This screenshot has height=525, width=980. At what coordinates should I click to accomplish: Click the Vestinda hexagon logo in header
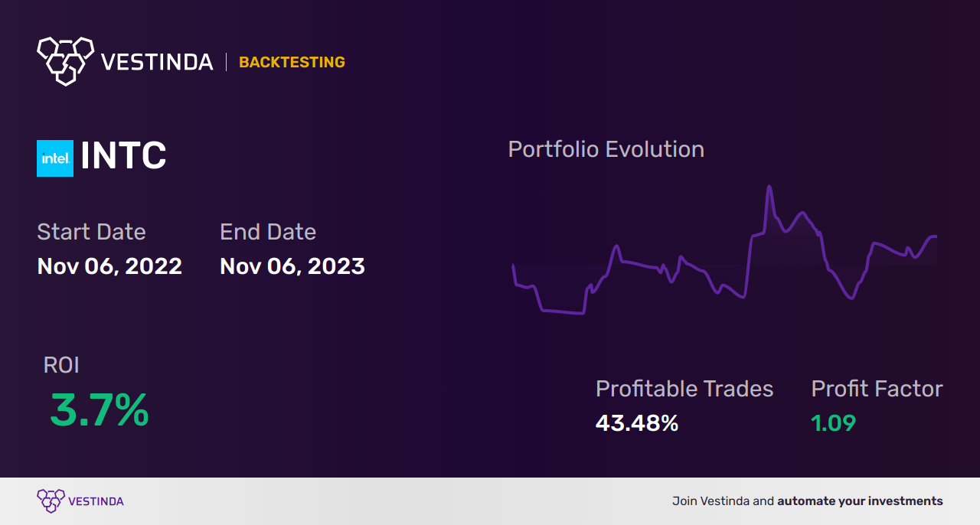[65, 60]
